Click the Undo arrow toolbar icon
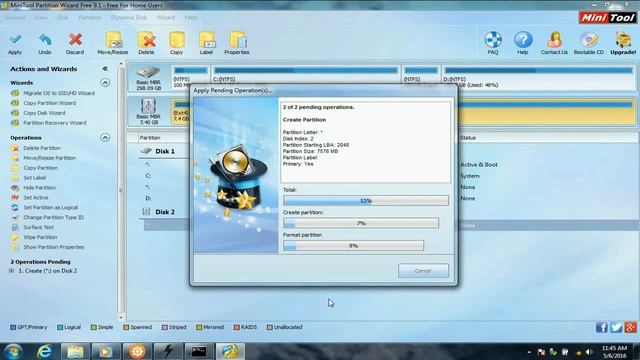This screenshot has width=640, height=360. tap(45, 44)
